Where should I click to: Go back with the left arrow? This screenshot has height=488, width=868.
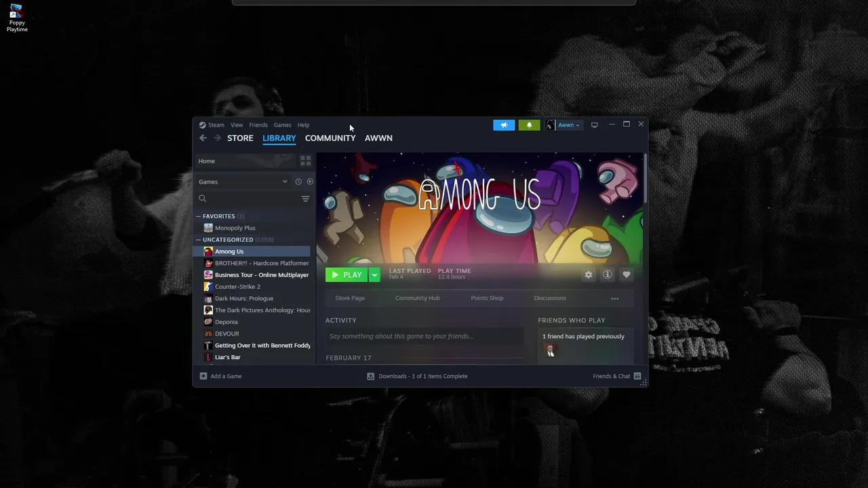(x=203, y=138)
